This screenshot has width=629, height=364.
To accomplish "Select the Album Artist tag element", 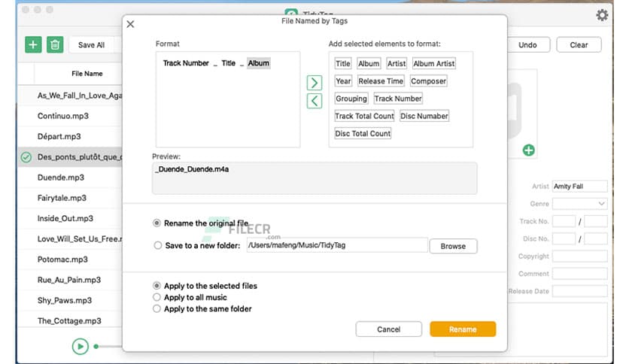I will point(433,63).
